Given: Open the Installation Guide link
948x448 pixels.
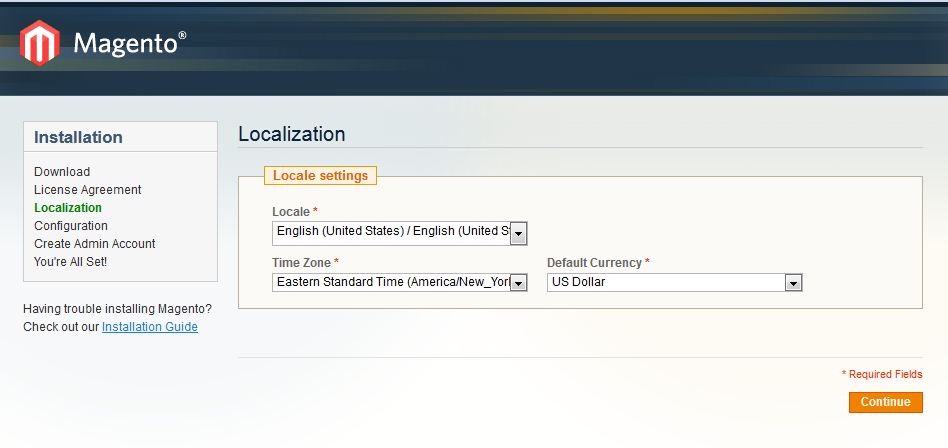Looking at the screenshot, I should point(150,327).
